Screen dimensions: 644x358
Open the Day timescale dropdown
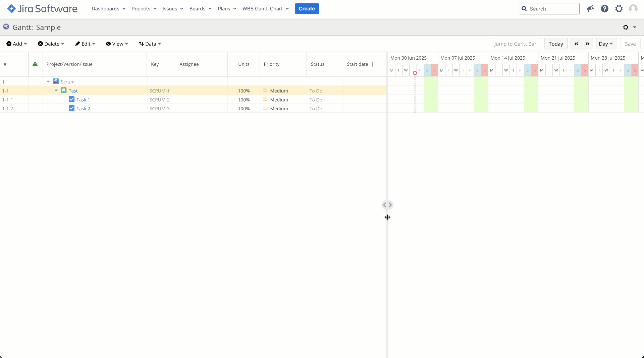606,44
